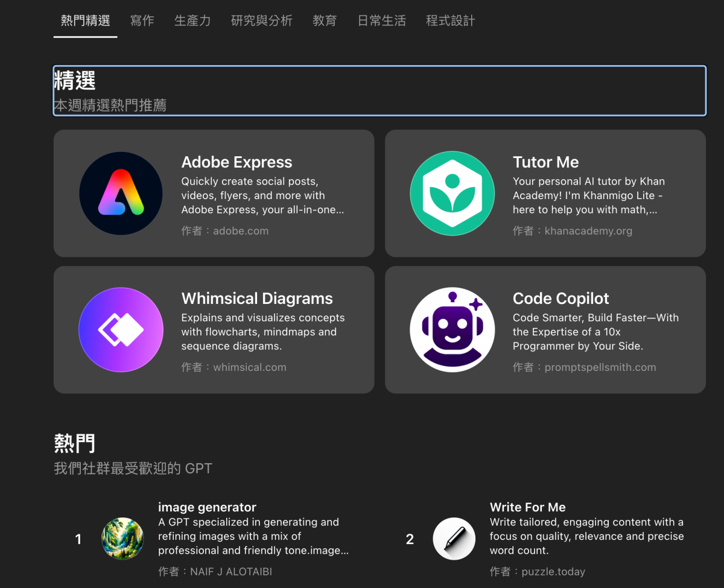Click rank number 1 beside image generator
This screenshot has width=724, height=588.
78,539
